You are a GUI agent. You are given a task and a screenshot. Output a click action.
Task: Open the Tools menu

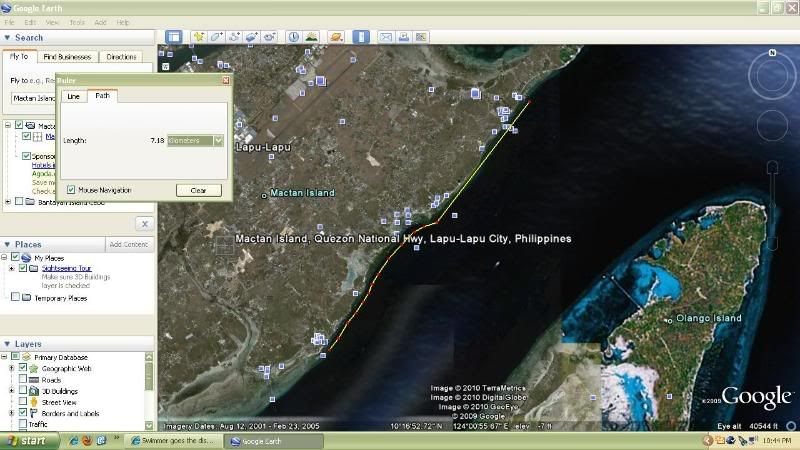click(77, 22)
